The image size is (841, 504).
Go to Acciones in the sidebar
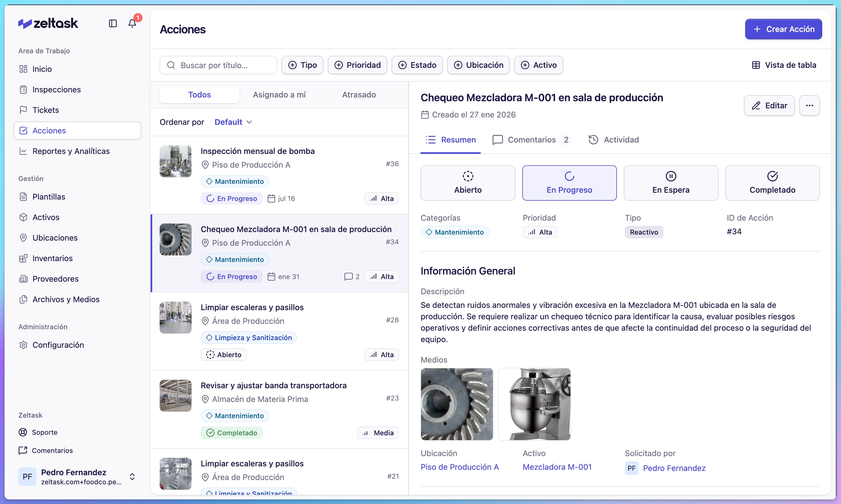pos(78,130)
